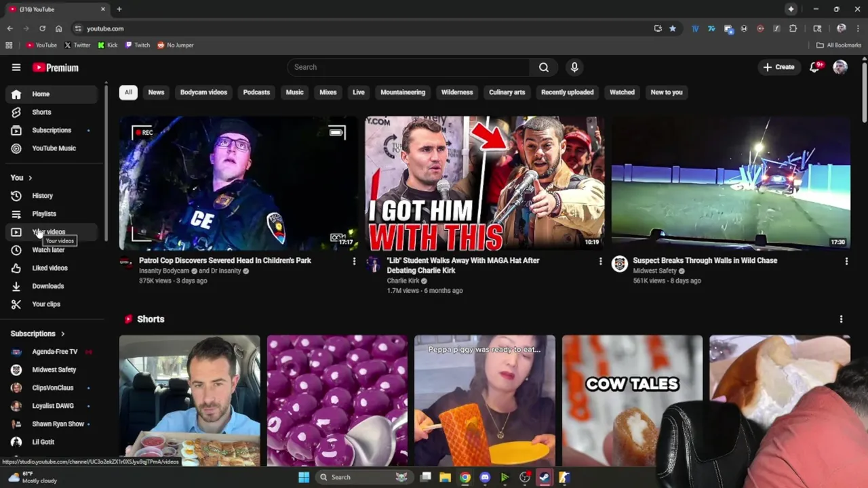Open Agenda-Free TV subscription
The image size is (868, 488).
[x=52, y=352]
